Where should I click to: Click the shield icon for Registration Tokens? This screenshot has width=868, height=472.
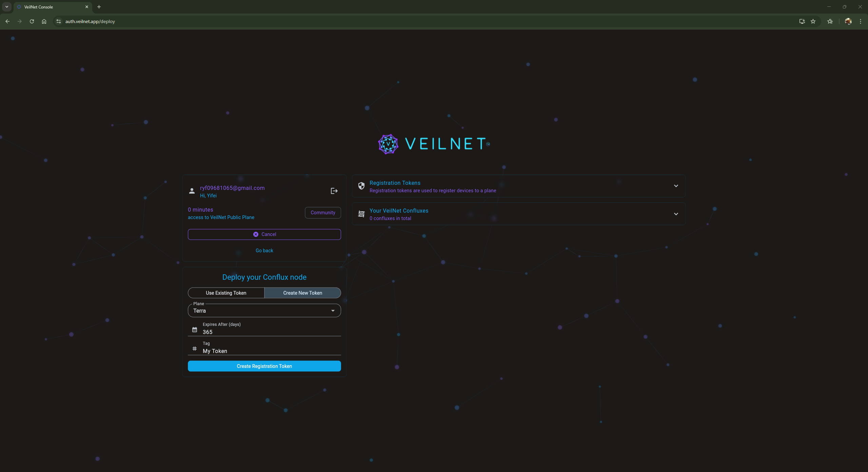361,186
